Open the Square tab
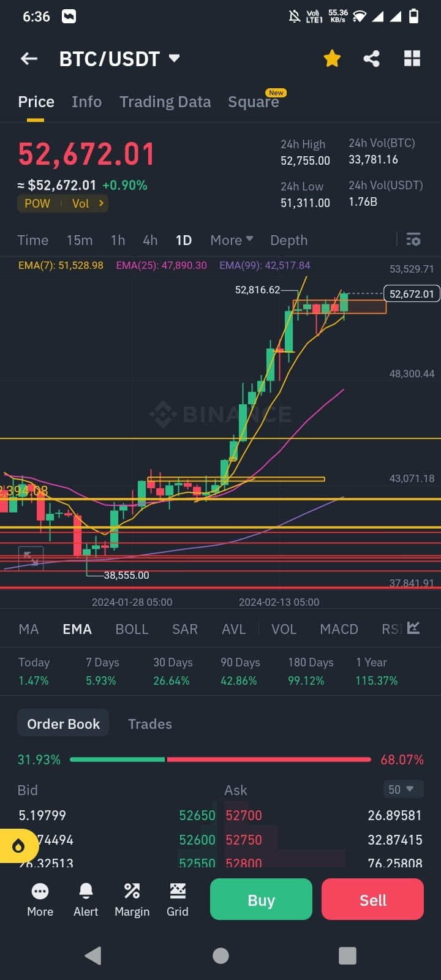Screen dimensions: 441x980 [253, 102]
